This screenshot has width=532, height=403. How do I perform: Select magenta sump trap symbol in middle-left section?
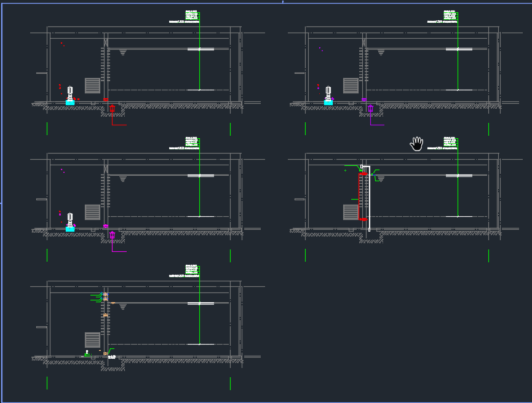click(113, 235)
